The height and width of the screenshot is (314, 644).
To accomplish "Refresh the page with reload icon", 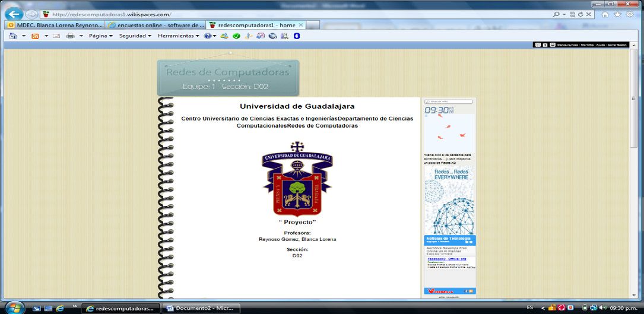I will click(580, 14).
